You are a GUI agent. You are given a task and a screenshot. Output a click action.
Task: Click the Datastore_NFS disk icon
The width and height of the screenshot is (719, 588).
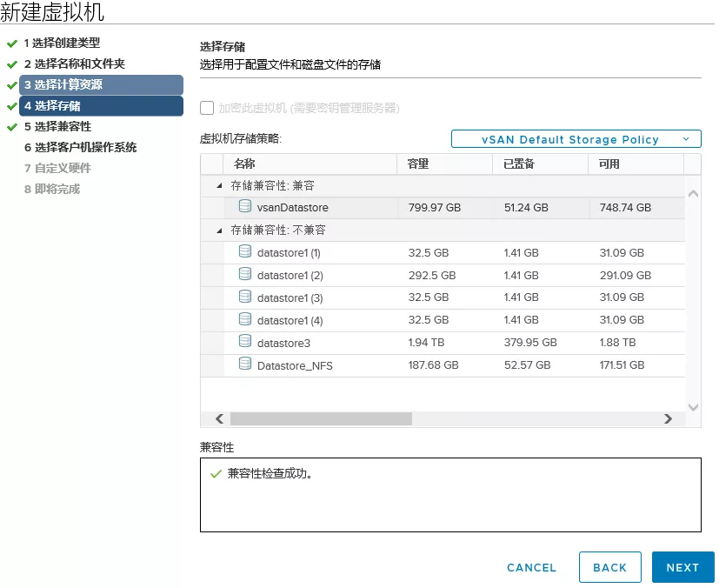click(x=244, y=365)
